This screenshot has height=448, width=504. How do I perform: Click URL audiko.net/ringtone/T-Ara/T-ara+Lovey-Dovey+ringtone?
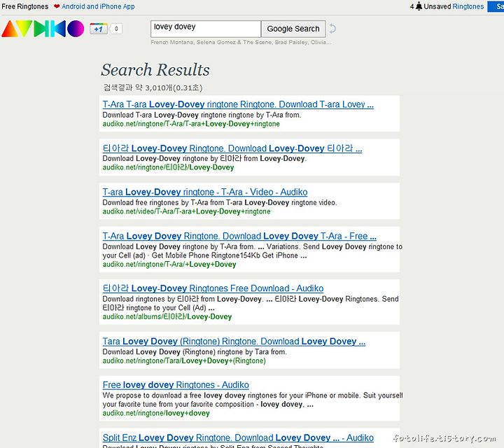(191, 124)
